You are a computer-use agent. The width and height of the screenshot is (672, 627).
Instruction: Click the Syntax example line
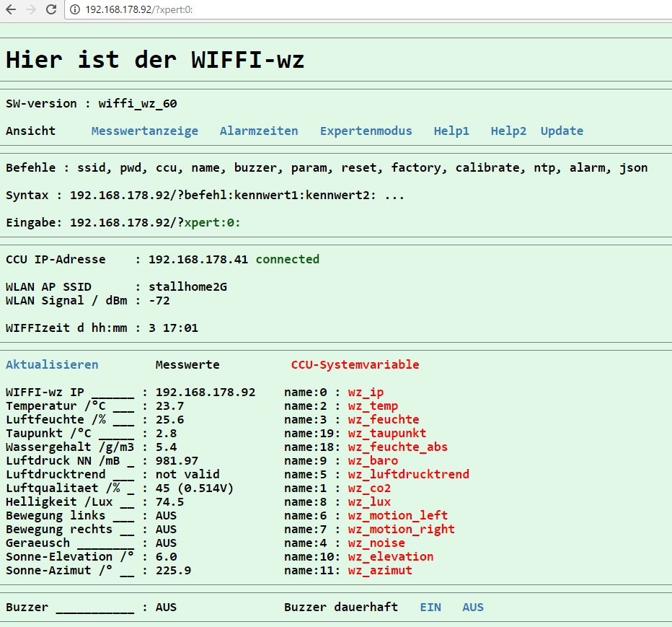click(205, 195)
